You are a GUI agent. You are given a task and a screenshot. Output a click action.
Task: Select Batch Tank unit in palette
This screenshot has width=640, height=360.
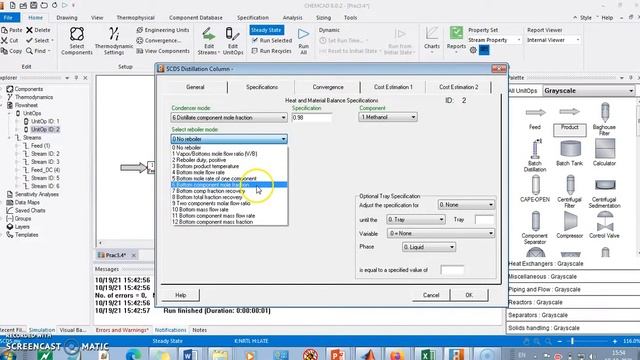click(569, 153)
